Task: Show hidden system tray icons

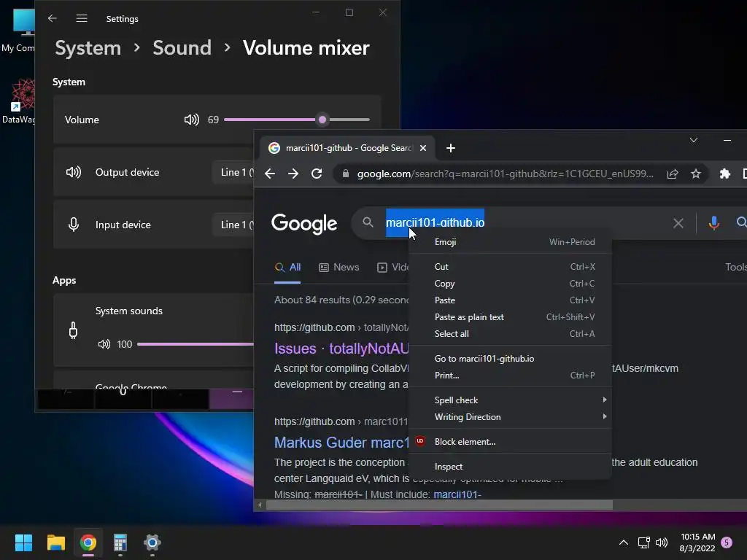Action: pyautogui.click(x=623, y=542)
